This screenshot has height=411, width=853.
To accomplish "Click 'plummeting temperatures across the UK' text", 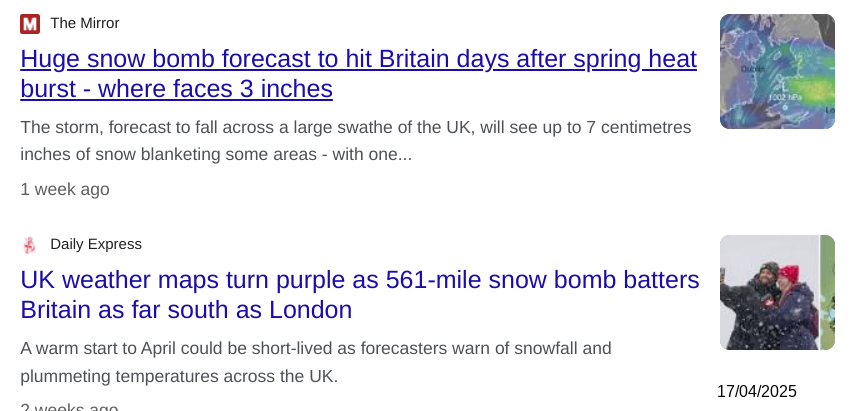I will (179, 376).
